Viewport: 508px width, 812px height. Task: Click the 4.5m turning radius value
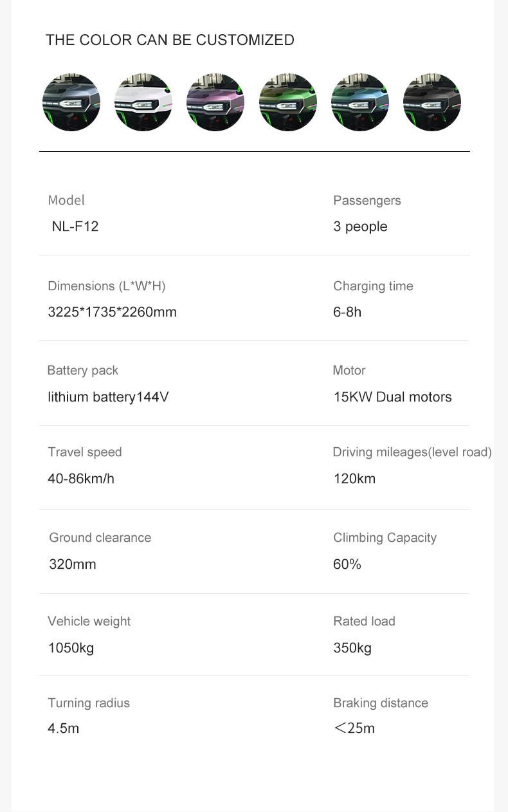tap(63, 728)
